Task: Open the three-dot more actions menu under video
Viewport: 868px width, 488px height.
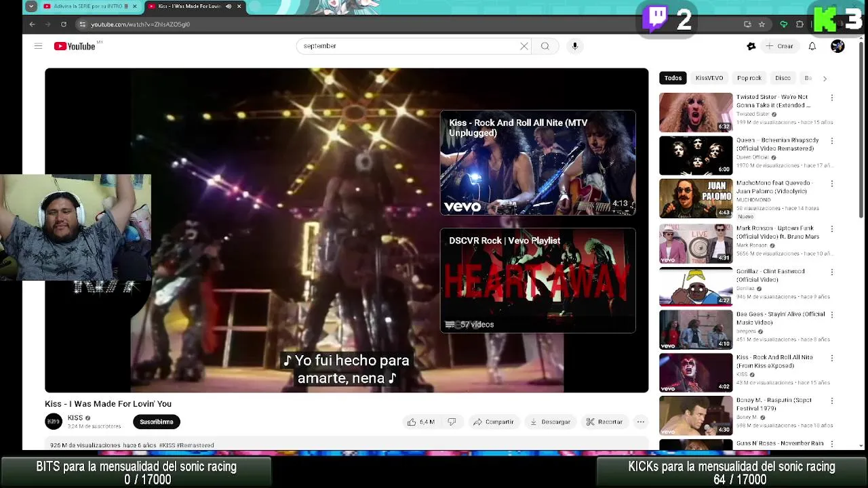Action: 640,422
